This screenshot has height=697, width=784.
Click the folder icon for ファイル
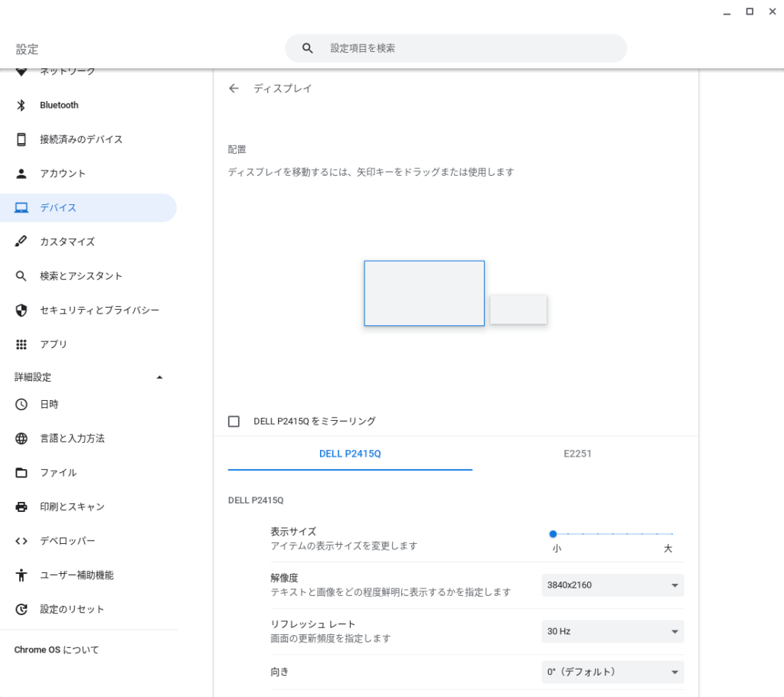click(x=21, y=473)
